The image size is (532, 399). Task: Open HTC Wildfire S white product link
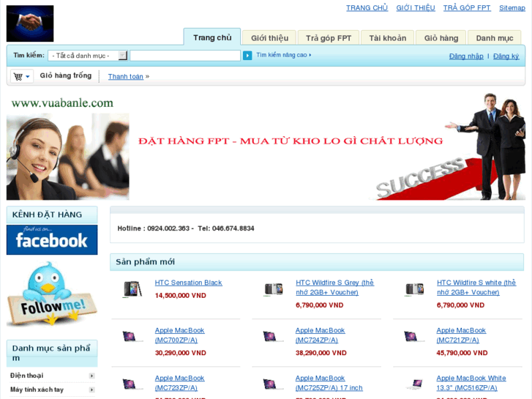pyautogui.click(x=476, y=287)
